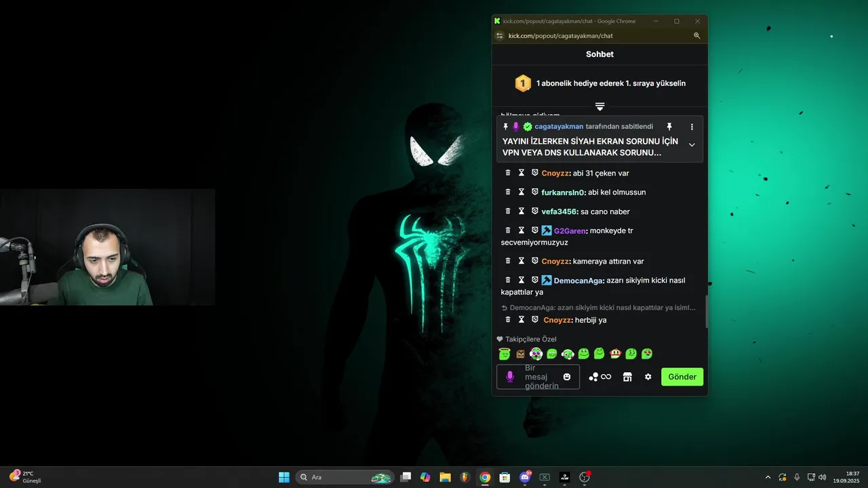
Task: Open vefa3456 username in chat
Action: coord(559,211)
